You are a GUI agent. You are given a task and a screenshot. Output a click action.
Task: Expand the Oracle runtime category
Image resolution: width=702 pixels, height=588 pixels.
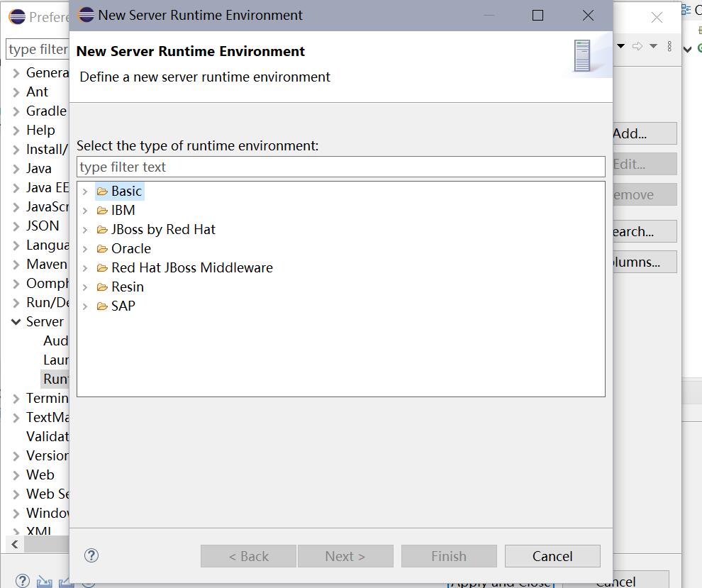[x=85, y=248]
